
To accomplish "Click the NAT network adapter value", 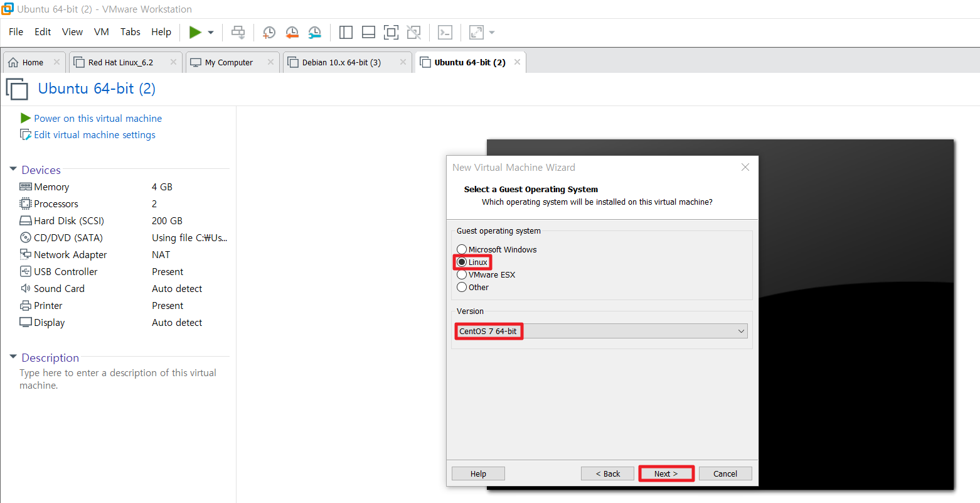I will (x=161, y=254).
